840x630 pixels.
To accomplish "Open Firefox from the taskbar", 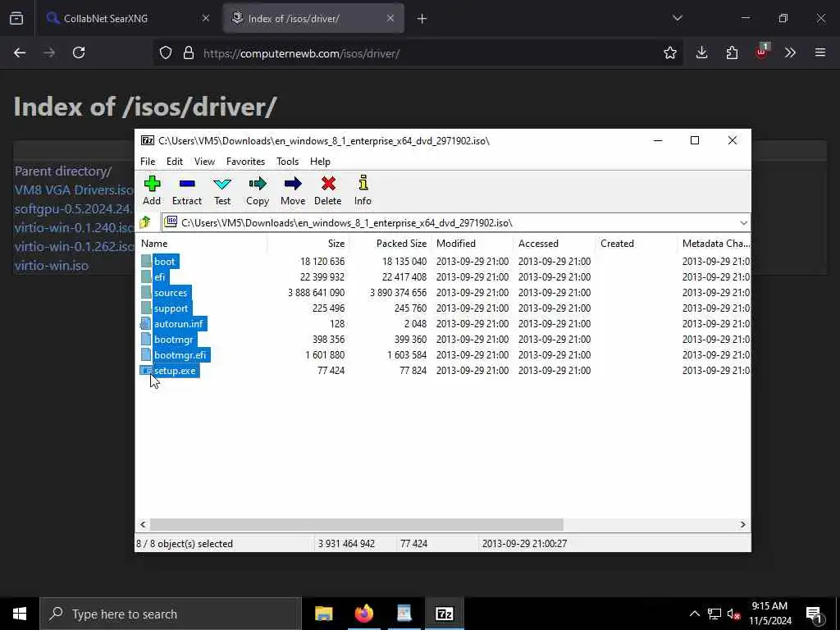I will click(363, 614).
